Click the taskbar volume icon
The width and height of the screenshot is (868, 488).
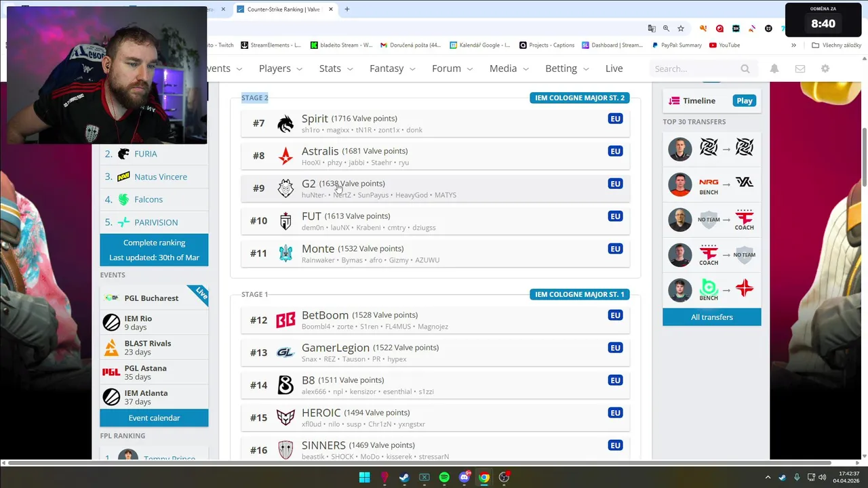click(823, 477)
